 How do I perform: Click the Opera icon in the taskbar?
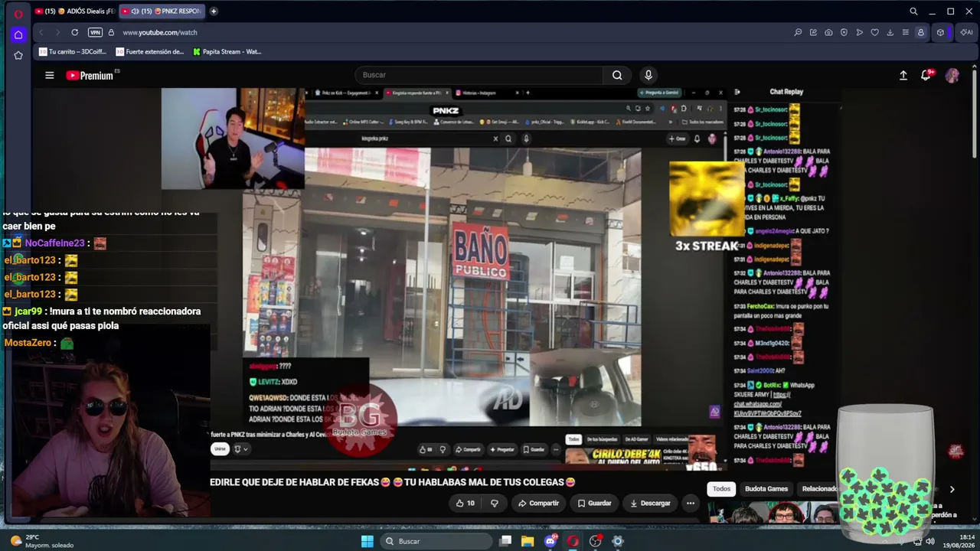pyautogui.click(x=573, y=541)
